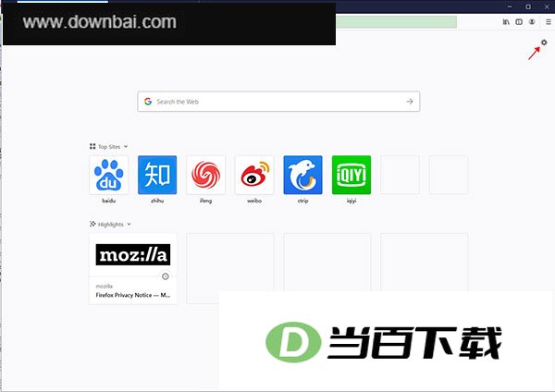
Task: Collapse the Highlights section chevron
Action: (129, 224)
